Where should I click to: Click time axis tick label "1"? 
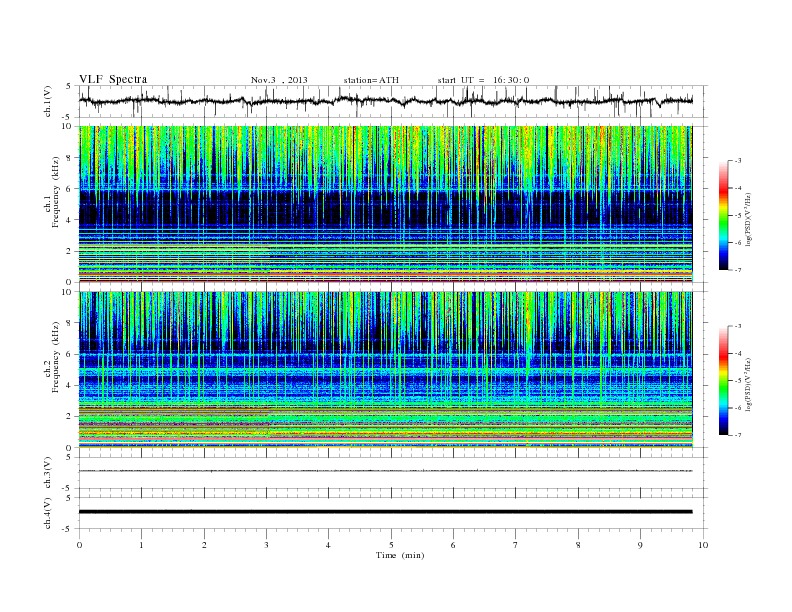141,545
